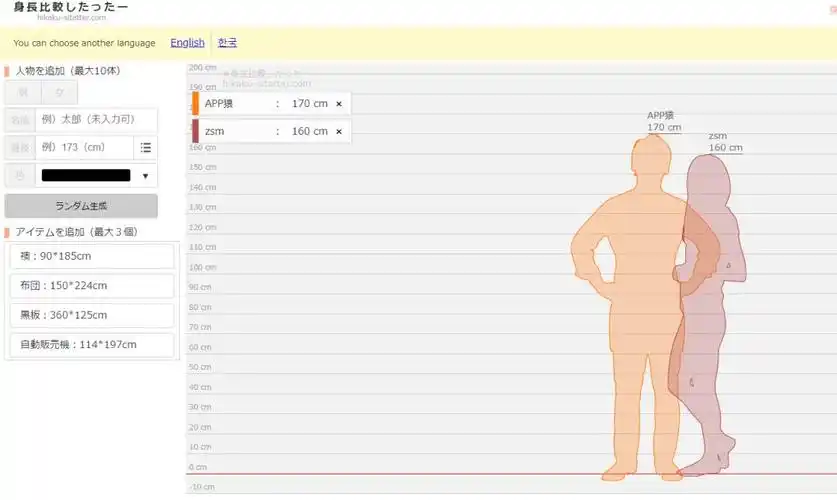Click the black color swatch
Image resolution: width=837 pixels, height=500 pixels.
pyautogui.click(x=86, y=176)
